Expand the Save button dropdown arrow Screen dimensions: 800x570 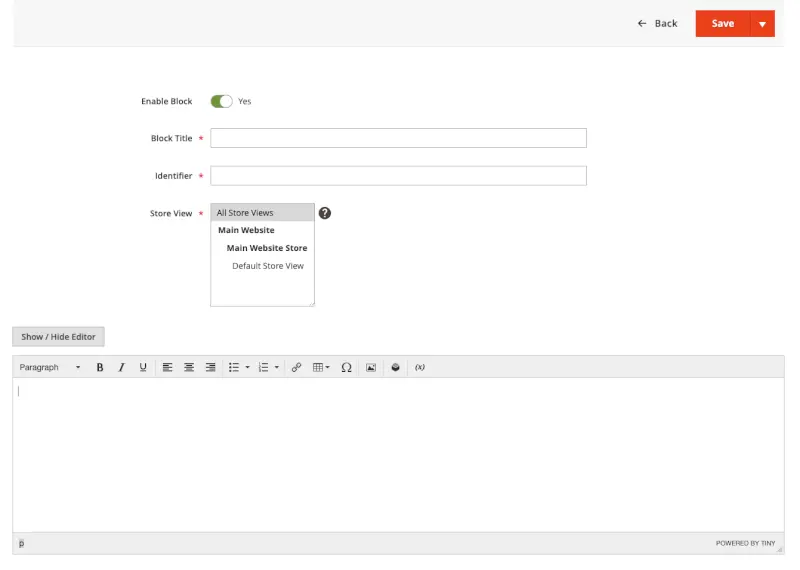pyautogui.click(x=762, y=24)
